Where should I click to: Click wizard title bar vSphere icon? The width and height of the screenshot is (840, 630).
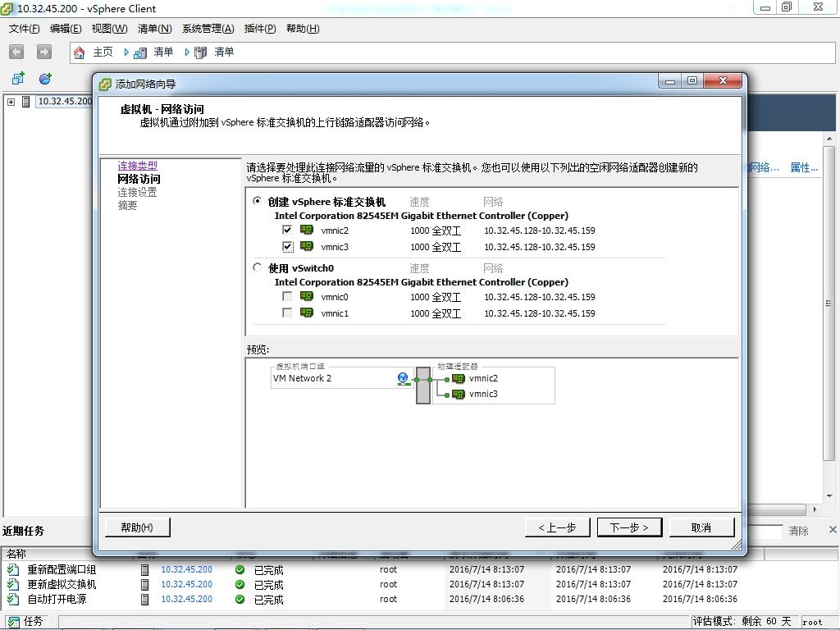pos(105,84)
